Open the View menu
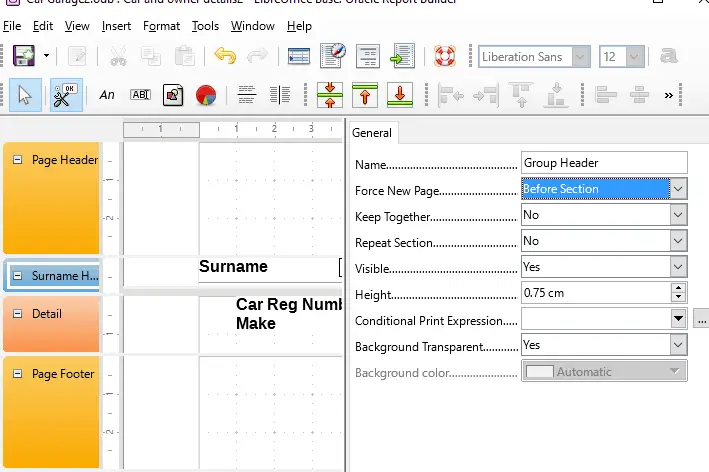The width and height of the screenshot is (709, 472). coord(77,26)
